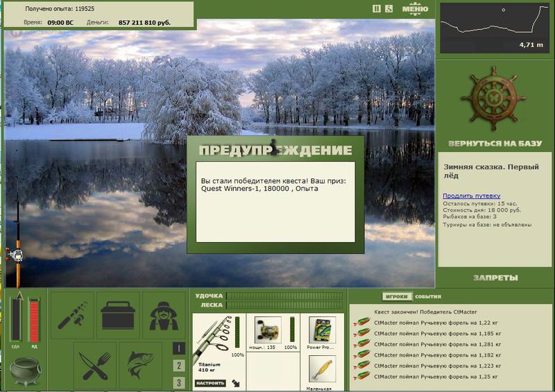Click the Продлить путевку link
The width and height of the screenshot is (555, 392).
click(x=472, y=196)
